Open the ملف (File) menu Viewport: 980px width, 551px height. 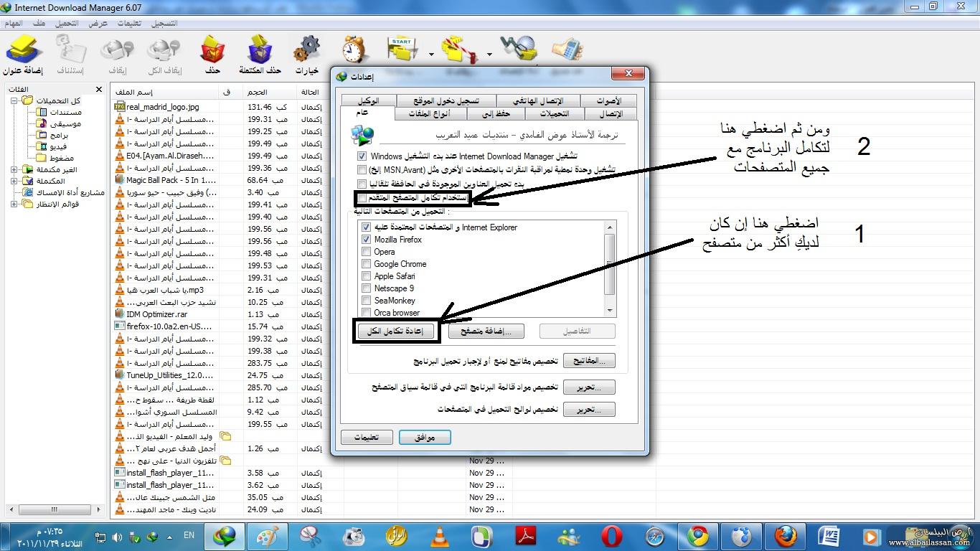tap(39, 23)
